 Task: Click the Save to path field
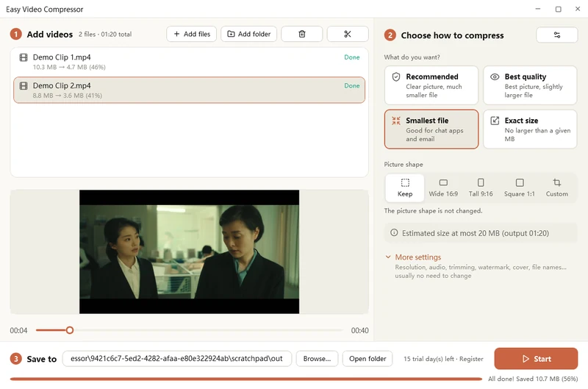coord(177,359)
